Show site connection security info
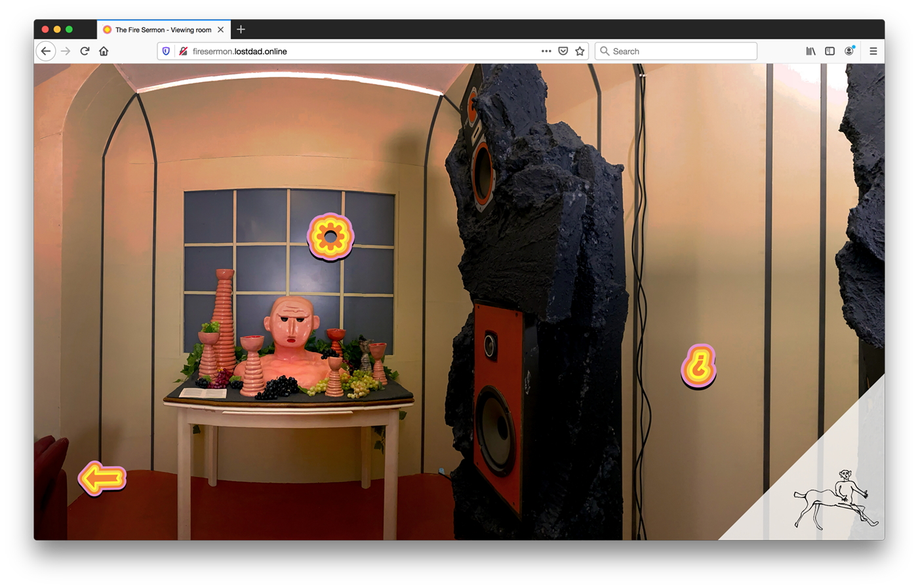The width and height of the screenshot is (918, 588). 183,51
